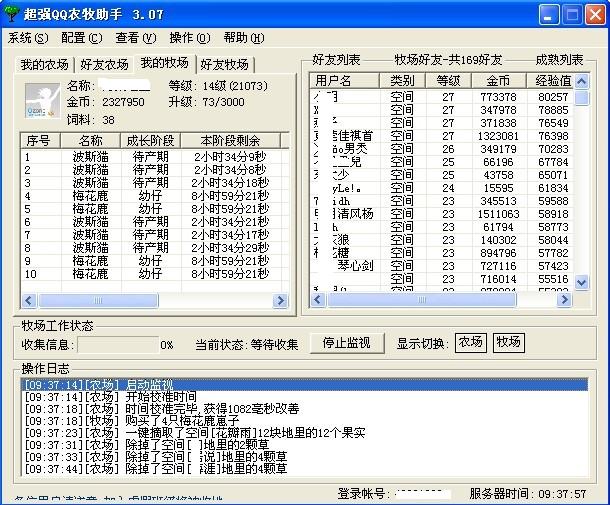Sort animal list by 名称 column header
Viewport: 610px width, 505px height.
(x=90, y=140)
